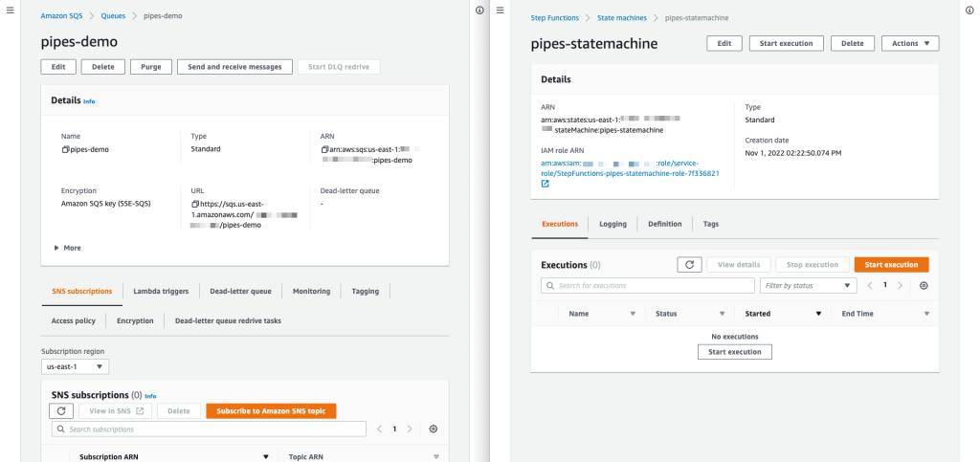Select the SNS subscriptions tab

click(82, 291)
